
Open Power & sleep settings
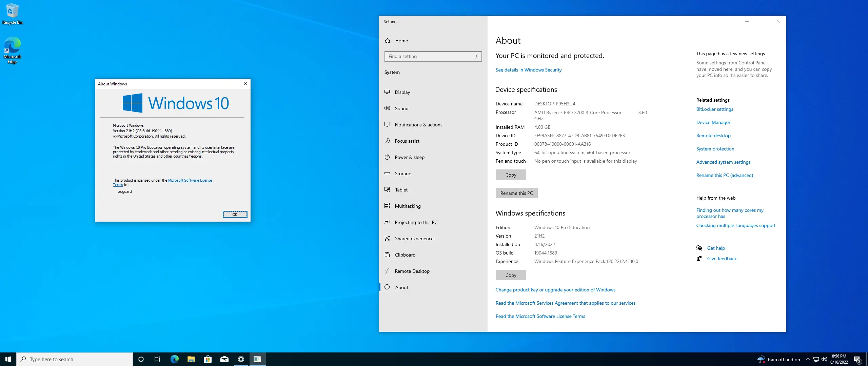410,157
